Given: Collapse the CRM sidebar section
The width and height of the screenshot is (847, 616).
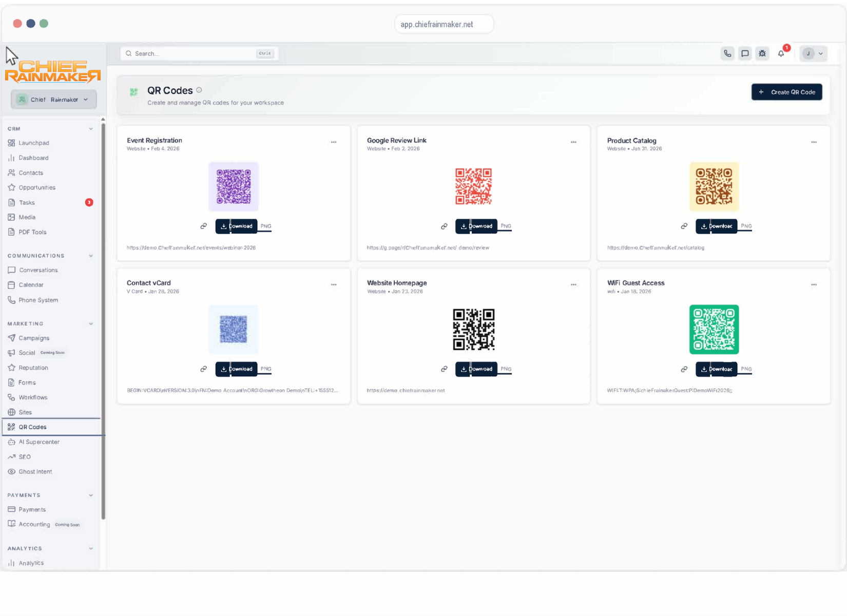Looking at the screenshot, I should 91,129.
